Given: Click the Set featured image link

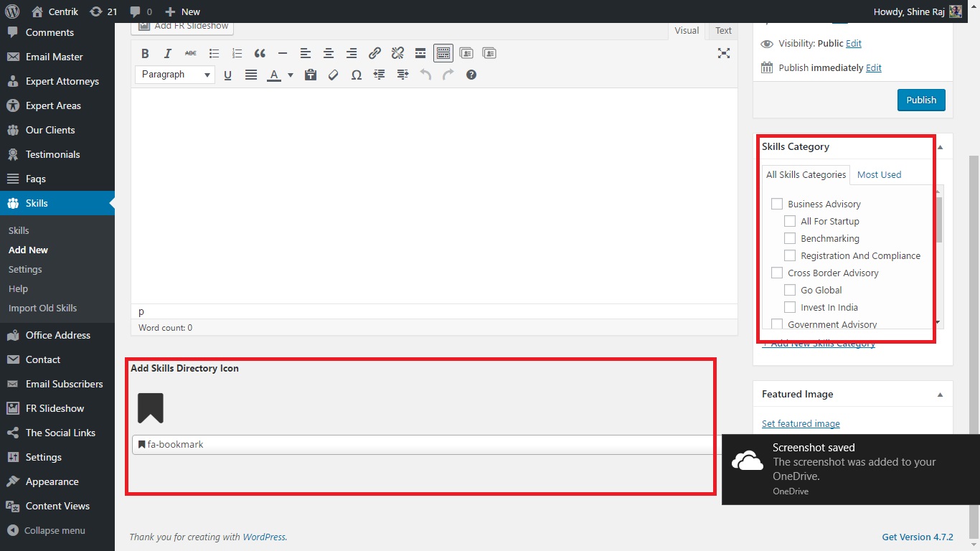Looking at the screenshot, I should [801, 423].
